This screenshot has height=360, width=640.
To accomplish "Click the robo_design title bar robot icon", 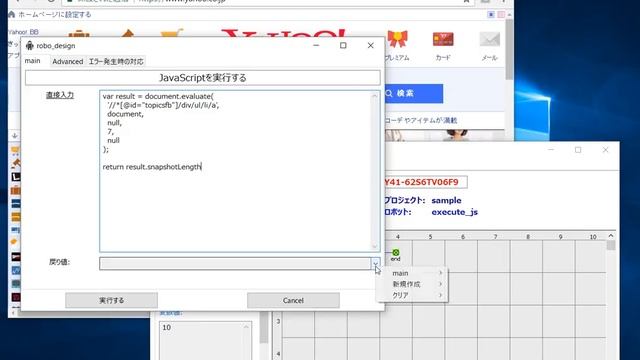I will pos(29,45).
